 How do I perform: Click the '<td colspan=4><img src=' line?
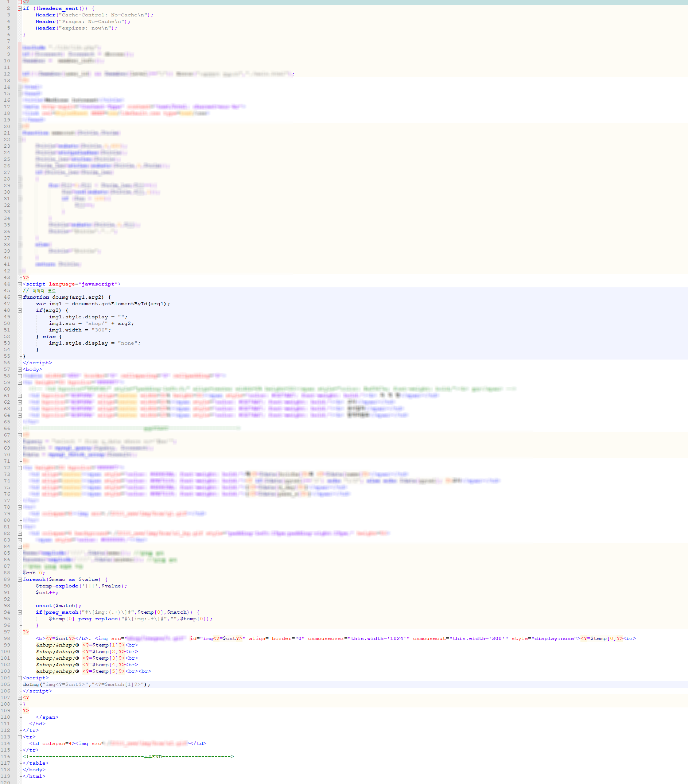tap(118, 744)
